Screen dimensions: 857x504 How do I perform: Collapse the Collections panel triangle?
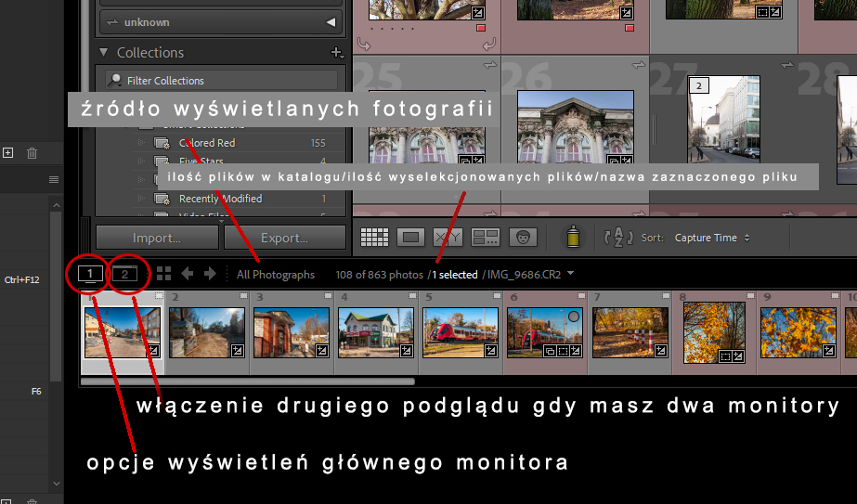tap(104, 53)
